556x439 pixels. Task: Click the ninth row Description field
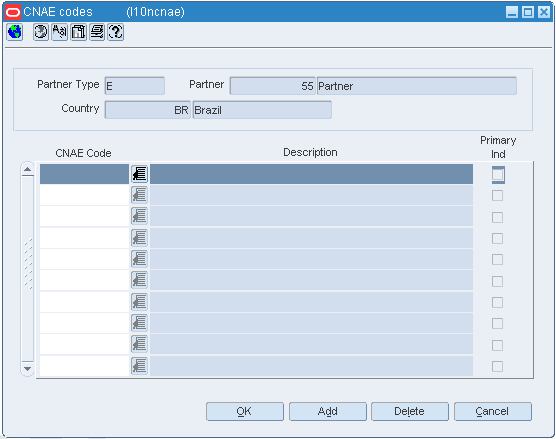pos(311,344)
